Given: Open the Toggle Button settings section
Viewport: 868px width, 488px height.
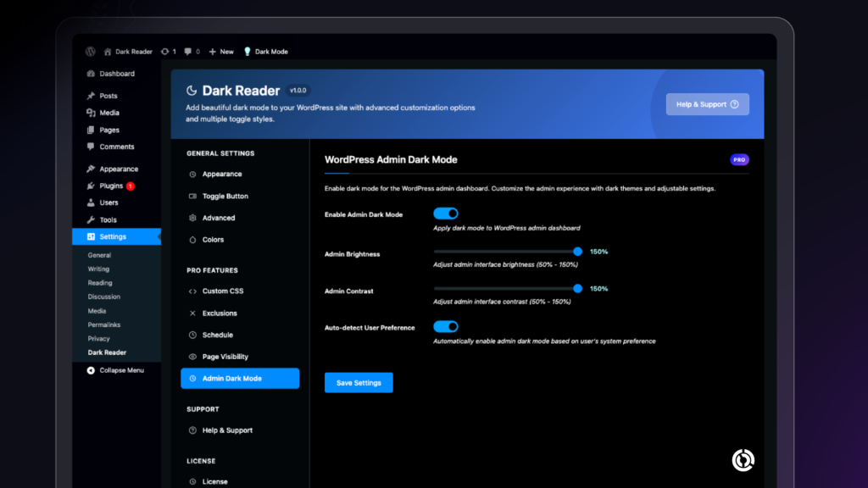Looking at the screenshot, I should (x=225, y=197).
